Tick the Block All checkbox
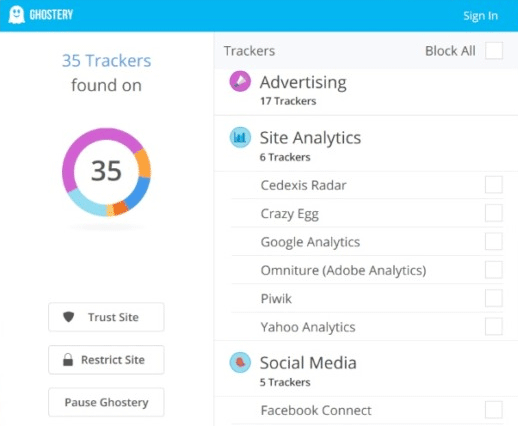 494,51
